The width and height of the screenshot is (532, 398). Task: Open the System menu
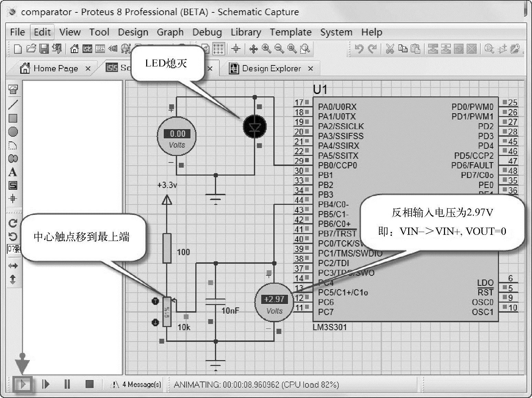click(336, 32)
